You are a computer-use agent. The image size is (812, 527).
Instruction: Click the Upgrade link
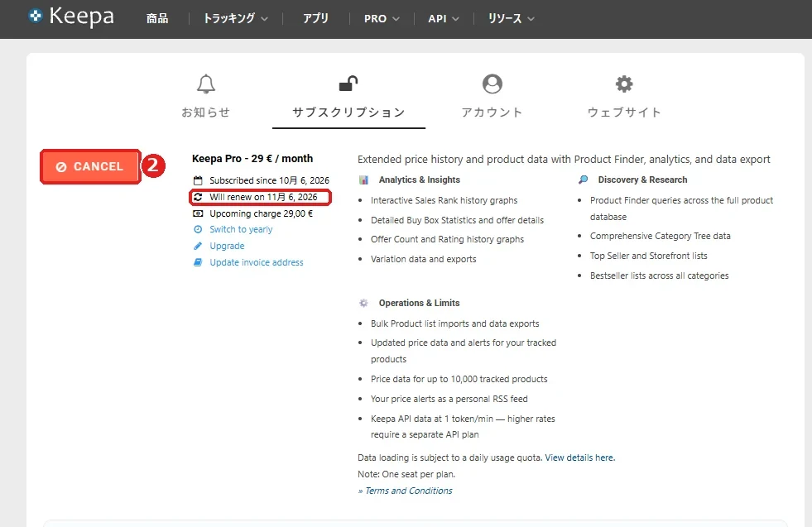click(x=227, y=246)
